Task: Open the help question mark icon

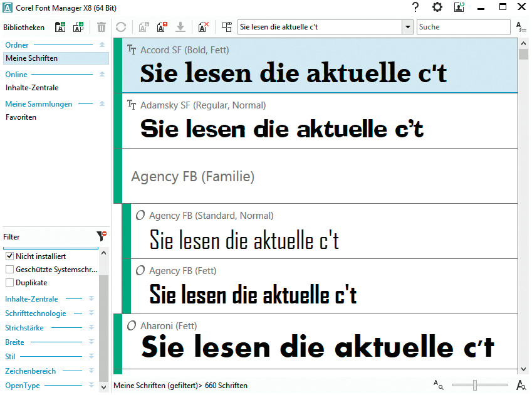Action: point(415,8)
